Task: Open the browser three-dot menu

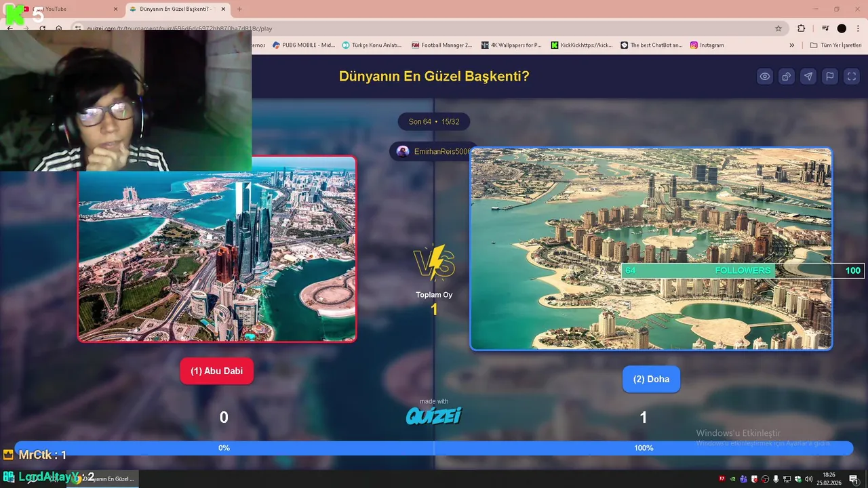Action: [x=858, y=28]
